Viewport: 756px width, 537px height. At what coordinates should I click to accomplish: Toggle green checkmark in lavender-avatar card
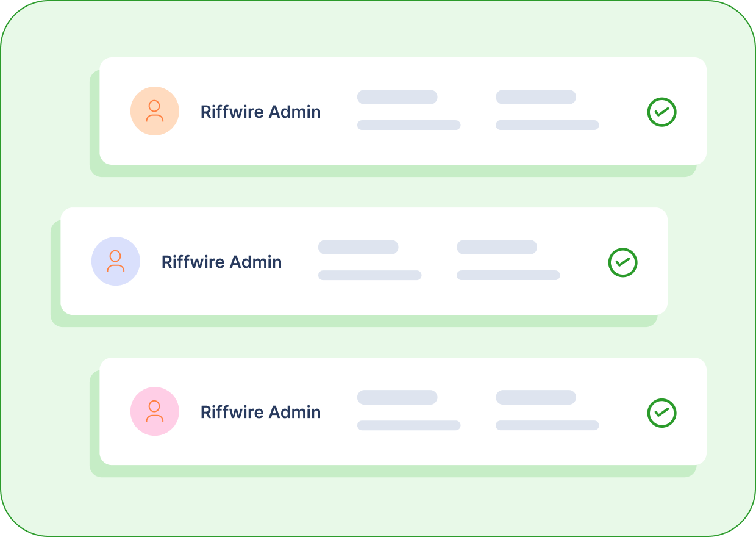pyautogui.click(x=622, y=262)
